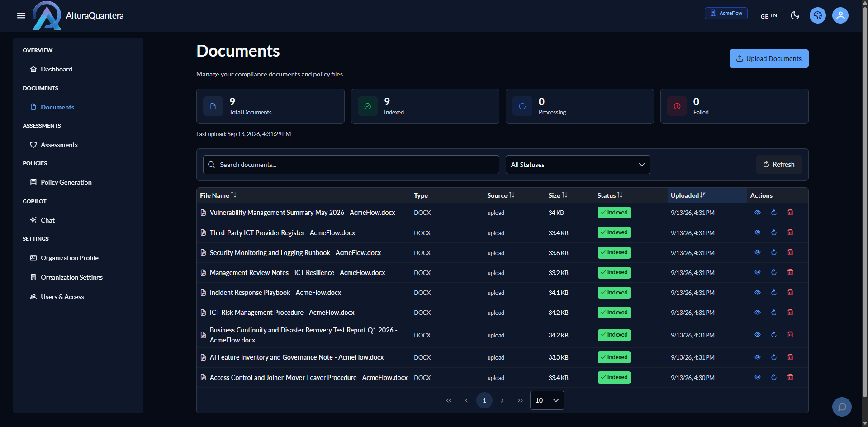
Task: Click in the Search documents field
Action: (351, 165)
